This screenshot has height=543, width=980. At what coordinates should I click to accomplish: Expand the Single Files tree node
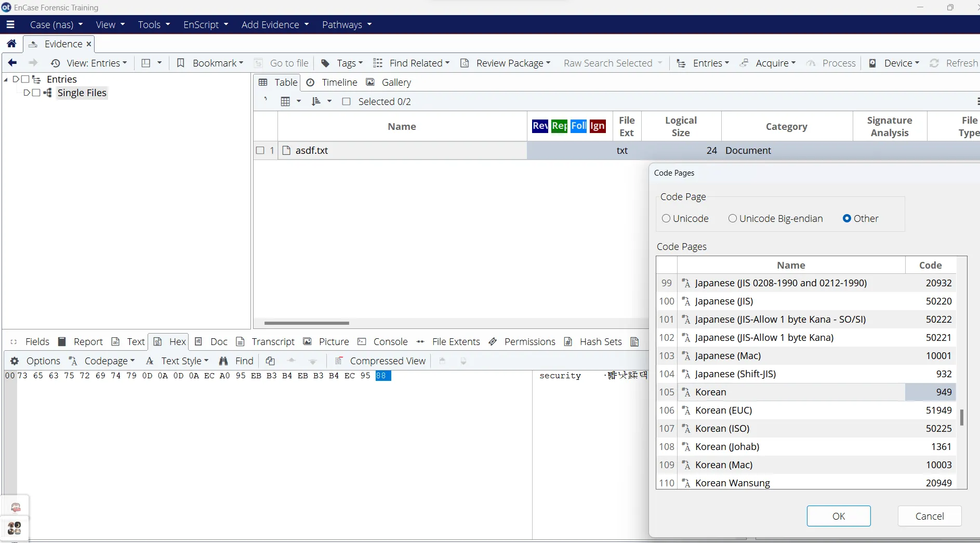(x=27, y=92)
